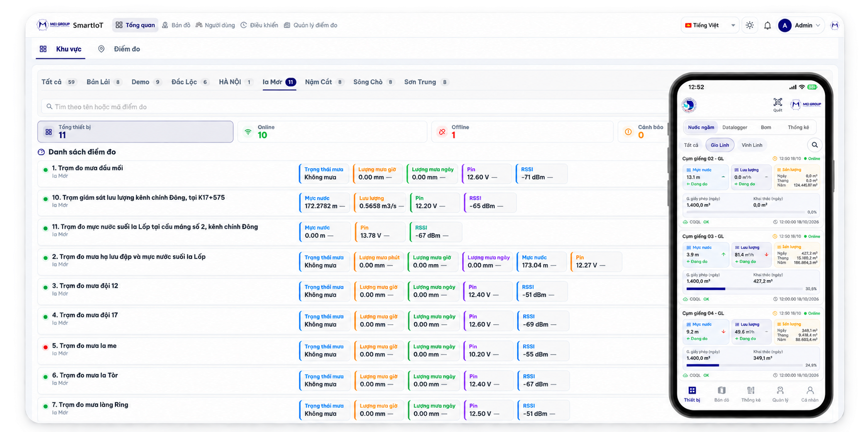Tap the search magnifier on the phone

click(x=815, y=145)
